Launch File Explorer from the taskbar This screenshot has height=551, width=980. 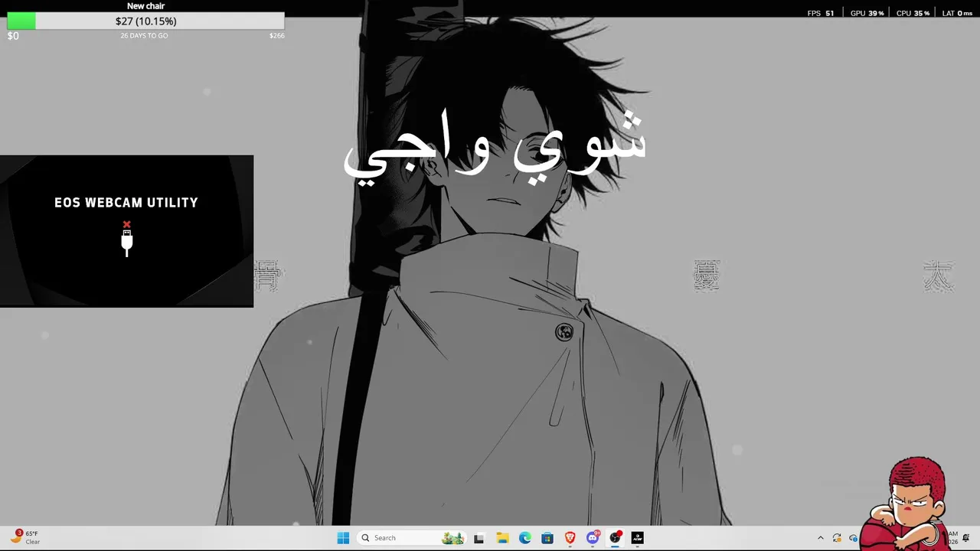502,538
